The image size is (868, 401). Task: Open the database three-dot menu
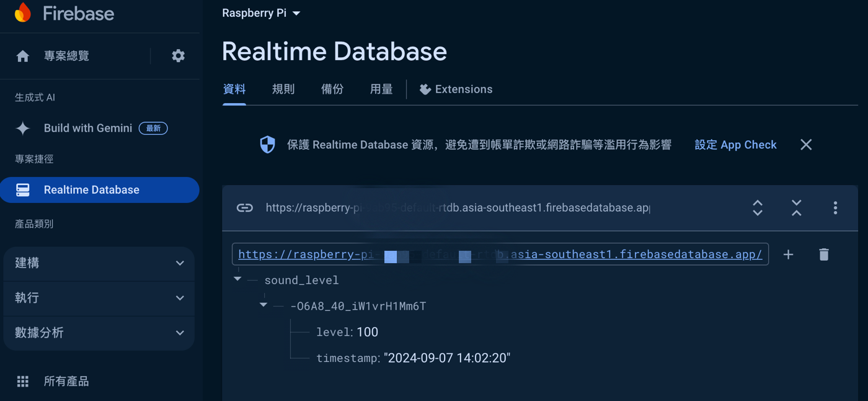pos(835,207)
